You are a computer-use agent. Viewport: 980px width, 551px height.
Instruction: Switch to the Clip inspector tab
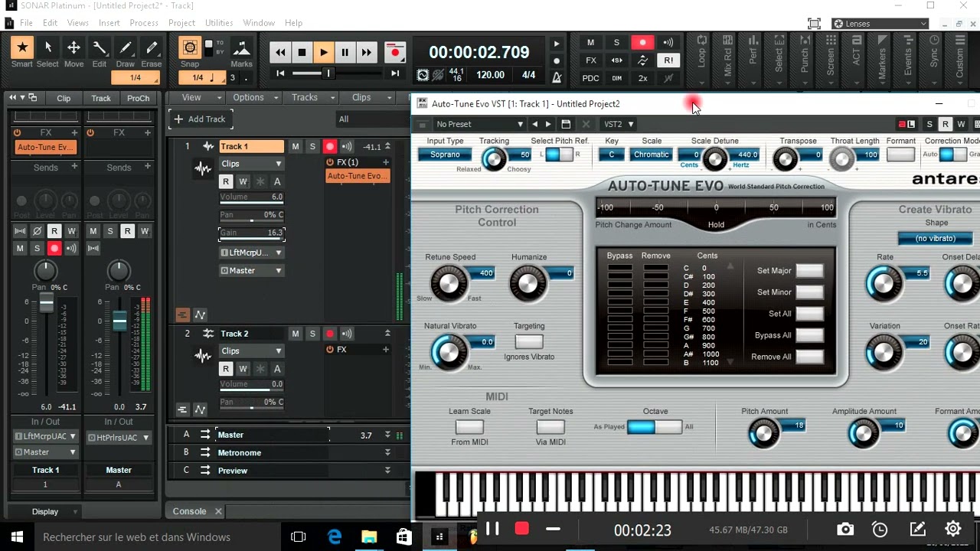64,98
